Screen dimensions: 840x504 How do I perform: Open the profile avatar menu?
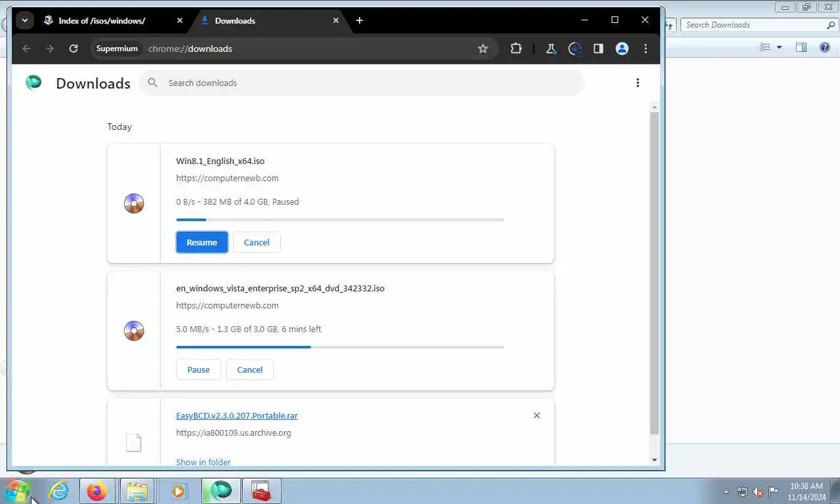tap(622, 49)
